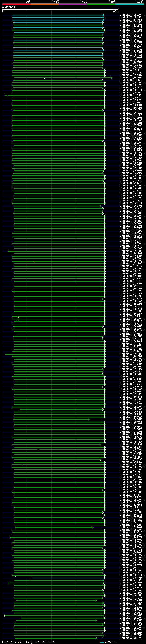The image size is (146, 644).
Task: Click the purple ~60% identity color segment
Action: (x=73, y=4)
